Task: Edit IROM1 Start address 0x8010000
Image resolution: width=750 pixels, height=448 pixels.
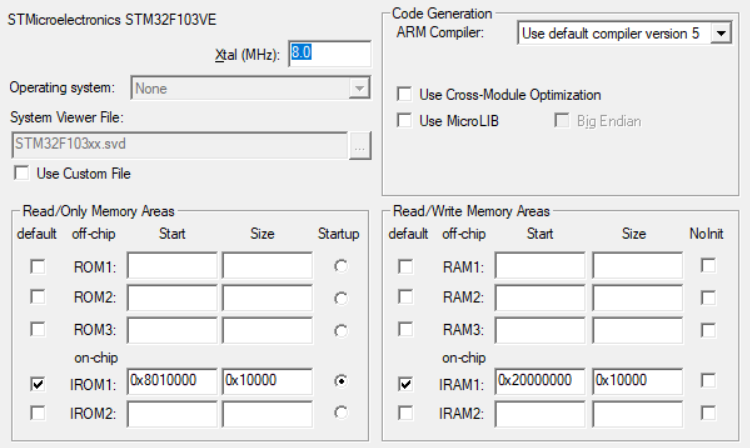Action: click(x=172, y=381)
